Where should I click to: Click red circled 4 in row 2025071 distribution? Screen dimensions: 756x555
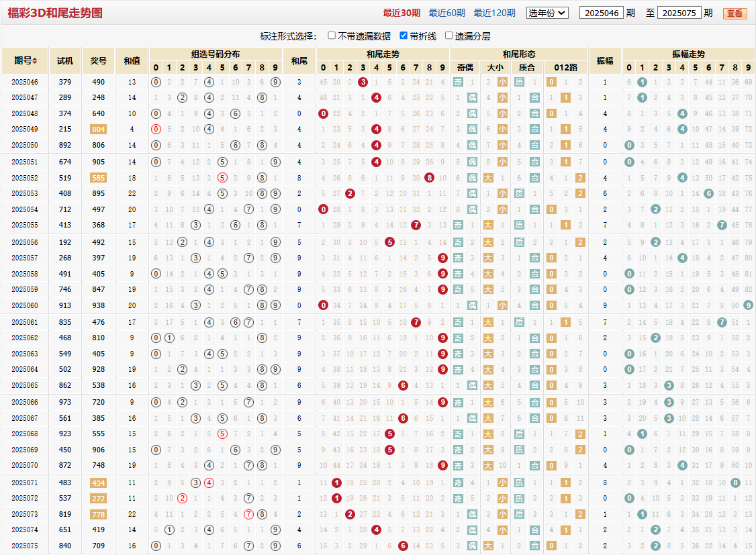click(209, 483)
